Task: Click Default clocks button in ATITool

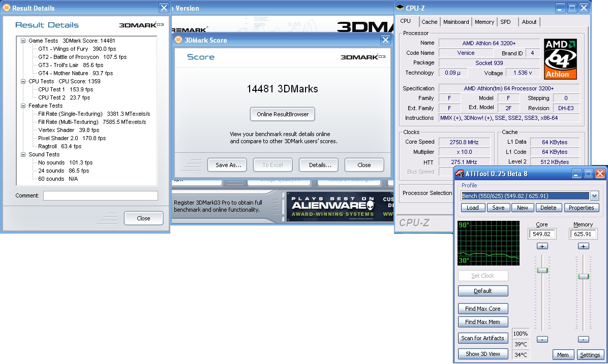Action: (483, 291)
